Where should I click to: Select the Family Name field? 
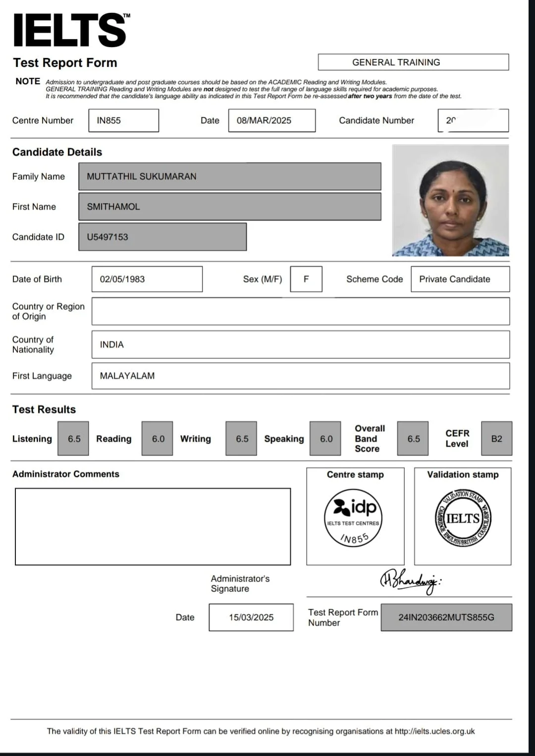click(x=230, y=176)
